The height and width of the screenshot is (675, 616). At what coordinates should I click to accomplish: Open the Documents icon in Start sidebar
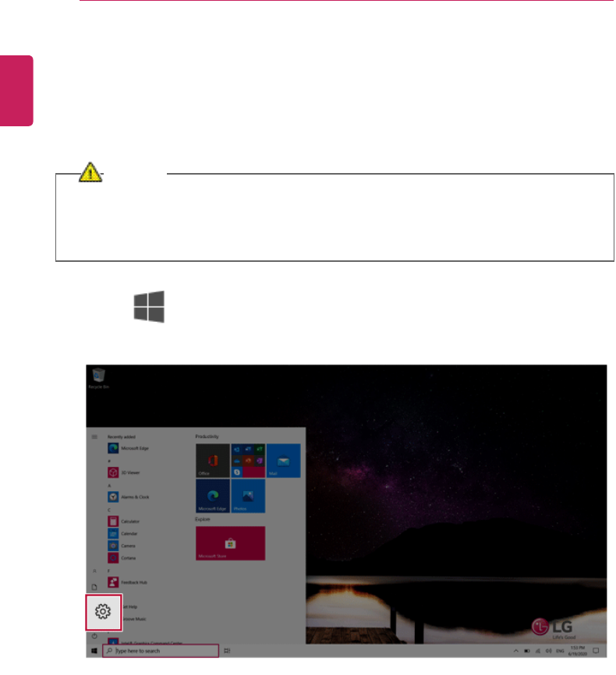tap(94, 587)
